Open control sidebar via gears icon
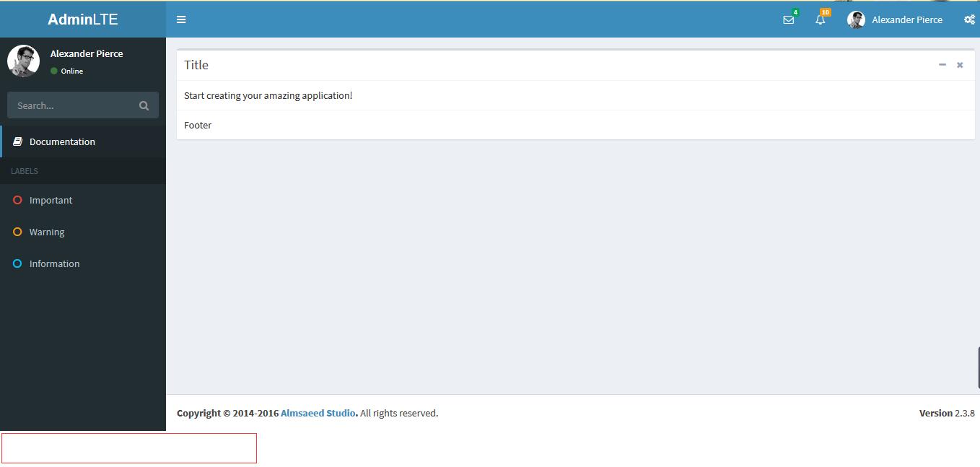Image resolution: width=980 pixels, height=467 pixels. (x=969, y=19)
